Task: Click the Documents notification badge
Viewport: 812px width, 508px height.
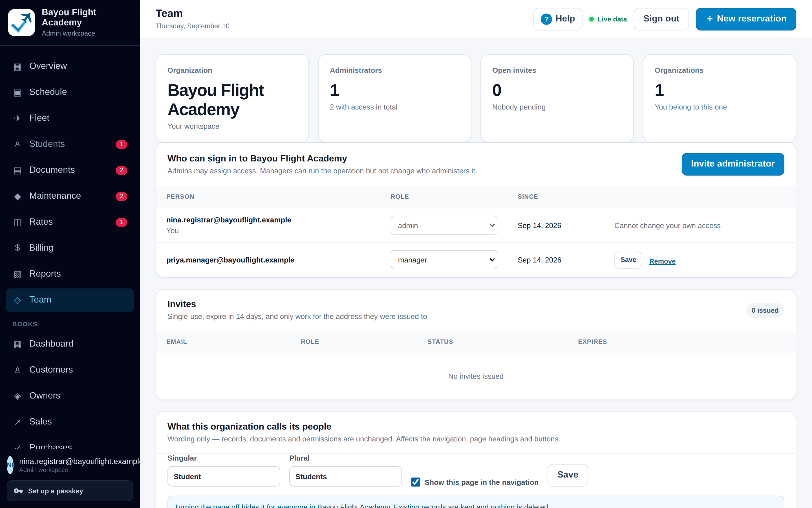Action: coord(122,170)
